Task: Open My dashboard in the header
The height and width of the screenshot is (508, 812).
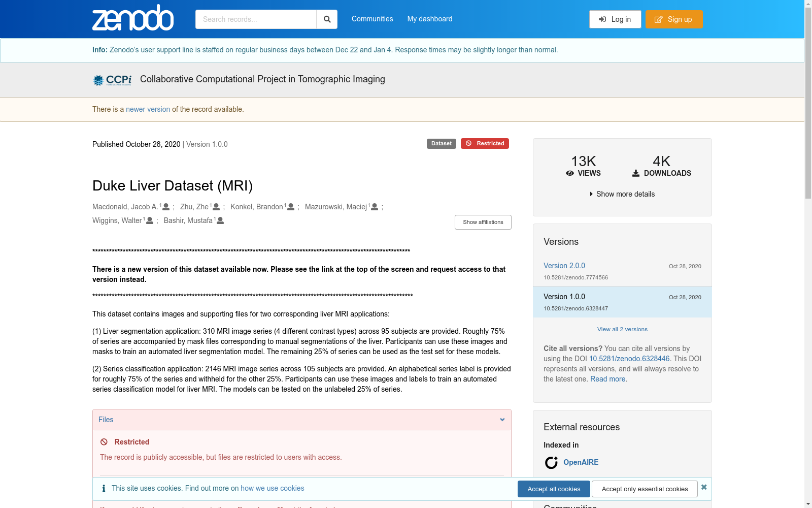Action: click(430, 19)
